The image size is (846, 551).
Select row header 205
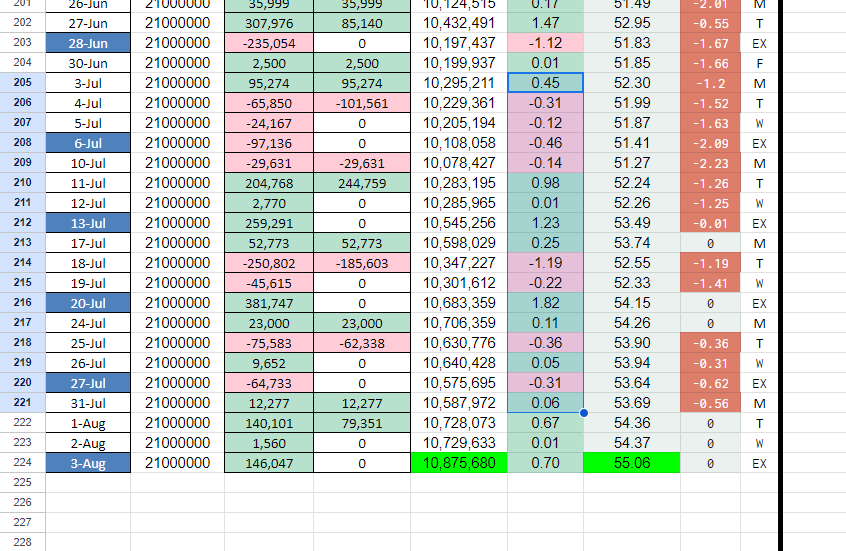click(x=23, y=83)
